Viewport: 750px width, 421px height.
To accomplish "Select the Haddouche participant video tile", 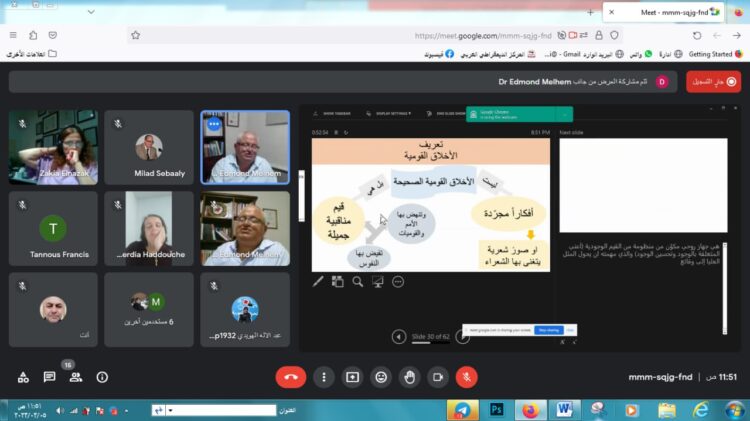I will click(149, 229).
